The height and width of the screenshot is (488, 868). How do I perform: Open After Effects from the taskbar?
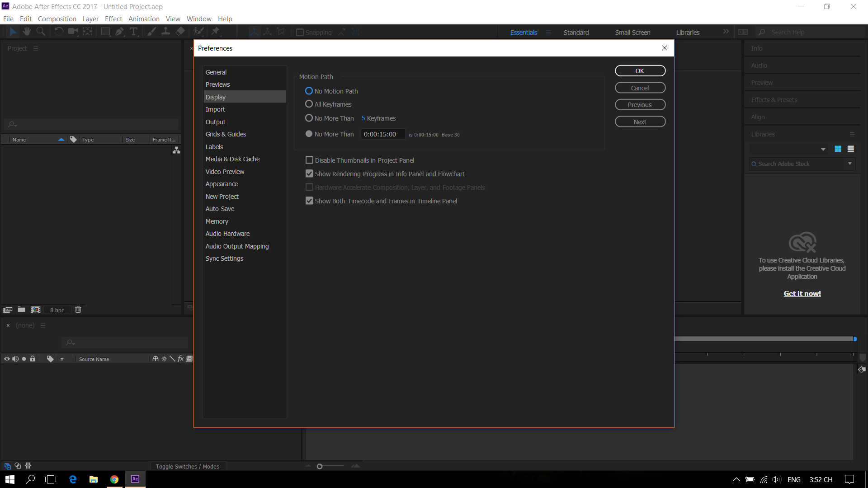(135, 479)
